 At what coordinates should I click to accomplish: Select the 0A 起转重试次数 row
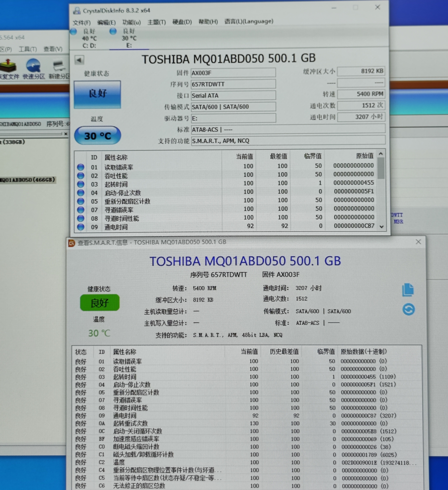tap(247, 423)
